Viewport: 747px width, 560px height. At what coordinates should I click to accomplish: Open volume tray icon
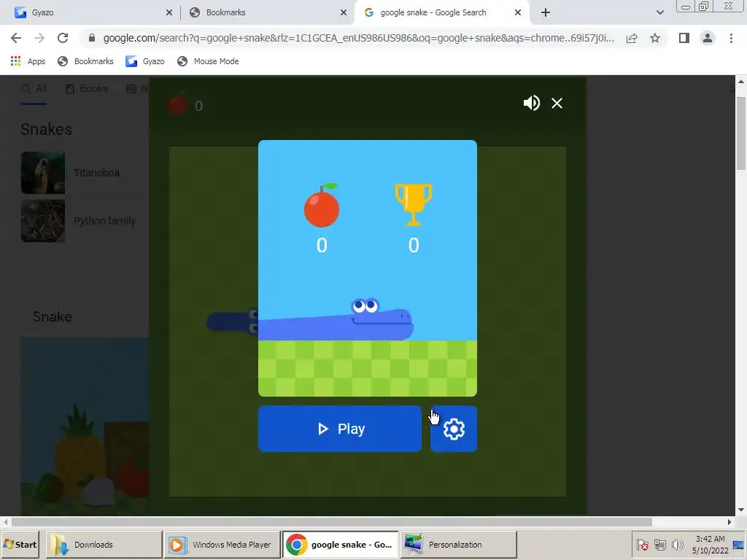coord(678,544)
